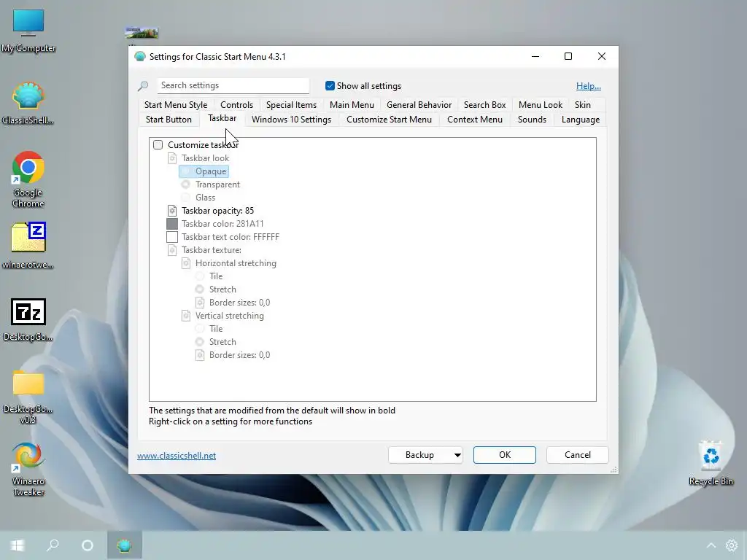Click the Vertical stretching setting icon

click(x=186, y=316)
